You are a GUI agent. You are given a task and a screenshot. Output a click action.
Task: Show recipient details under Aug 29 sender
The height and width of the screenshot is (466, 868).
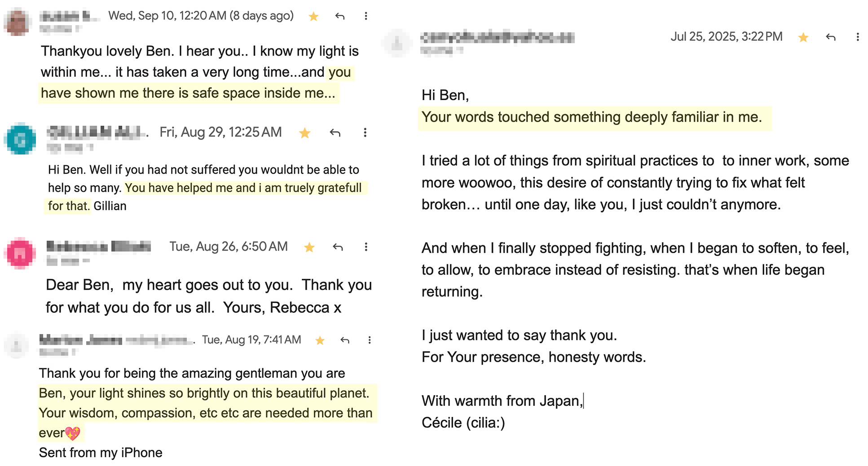90,147
